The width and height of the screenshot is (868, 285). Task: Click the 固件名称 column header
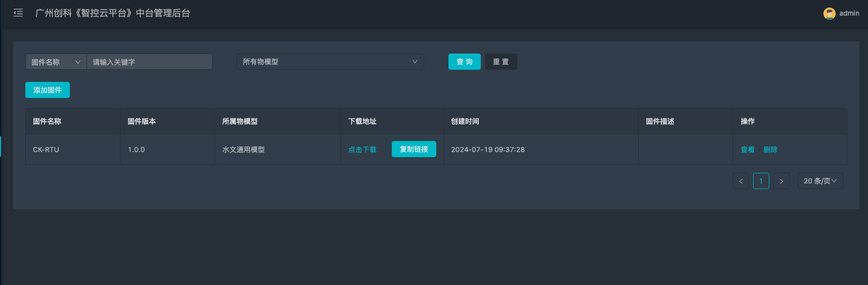[47, 121]
